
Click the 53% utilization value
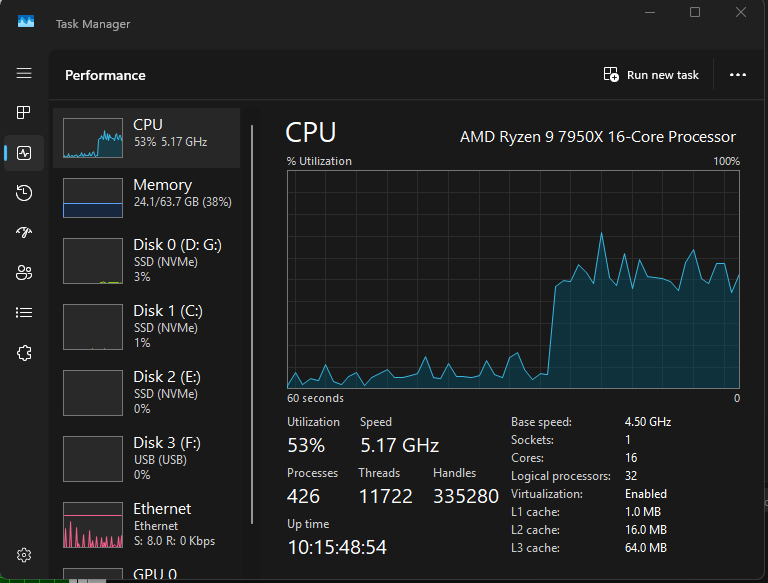[x=306, y=445]
